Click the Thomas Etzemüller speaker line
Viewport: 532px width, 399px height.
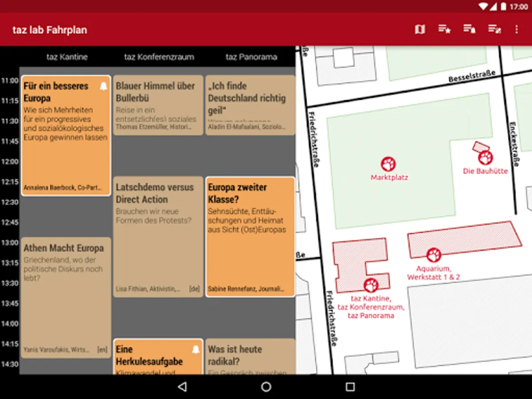click(153, 127)
